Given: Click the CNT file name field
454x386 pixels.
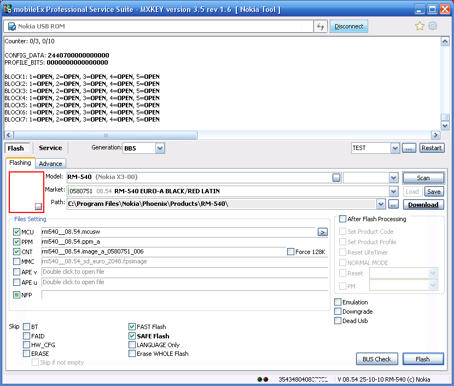Looking at the screenshot, I should click(163, 252).
